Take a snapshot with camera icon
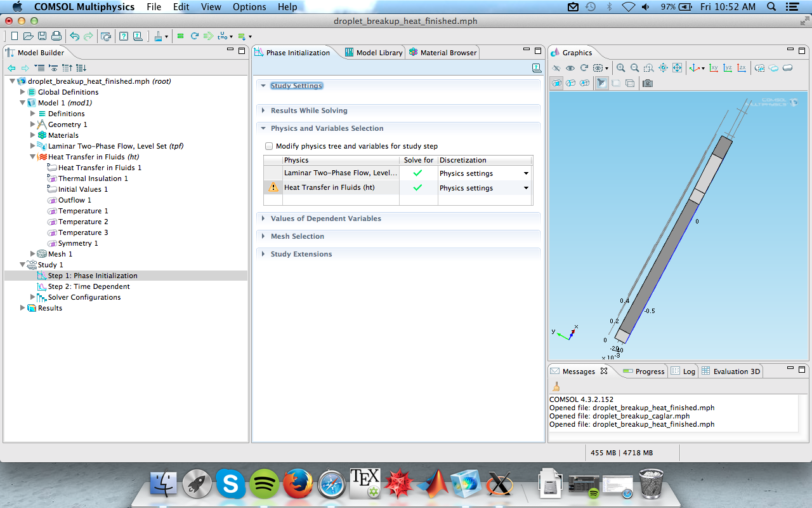 pyautogui.click(x=647, y=83)
